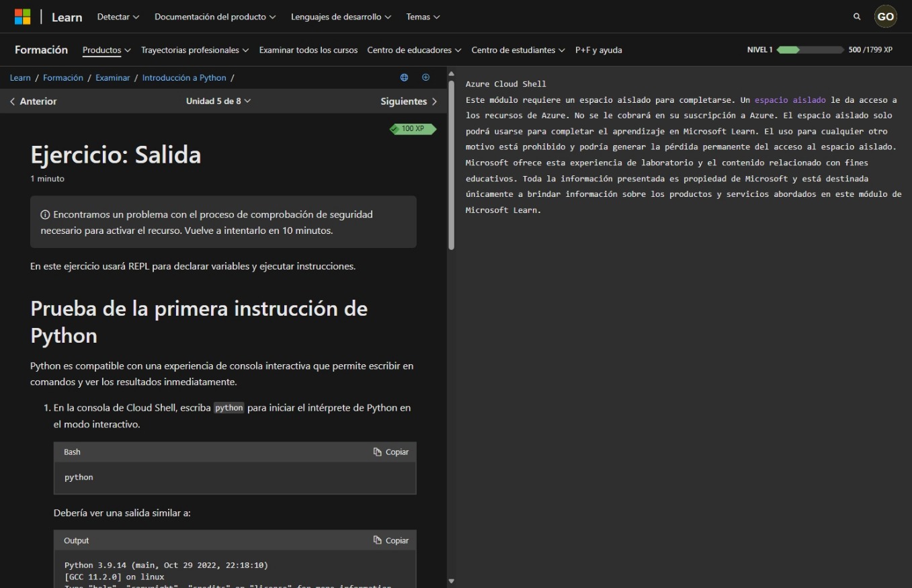Viewport: 912px width, 588px height.
Task: Open Introducción a Python breadcrumb
Action: (184, 78)
